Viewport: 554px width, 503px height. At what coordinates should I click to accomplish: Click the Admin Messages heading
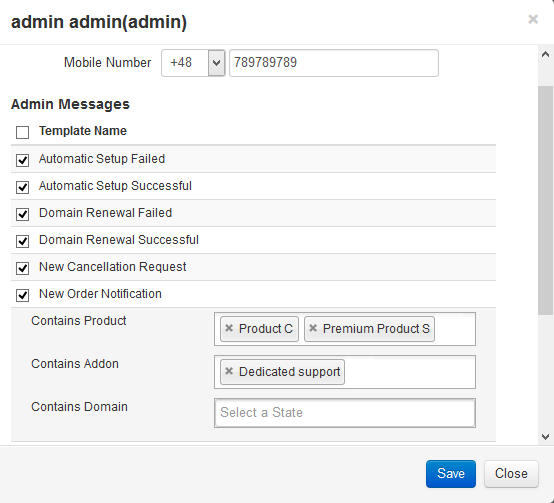click(x=70, y=105)
